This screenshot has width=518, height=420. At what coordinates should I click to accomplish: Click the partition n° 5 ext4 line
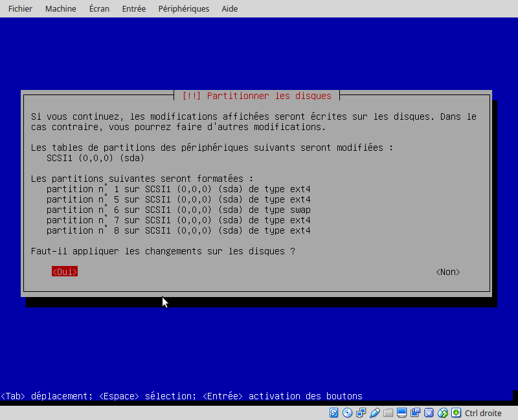[x=179, y=199]
